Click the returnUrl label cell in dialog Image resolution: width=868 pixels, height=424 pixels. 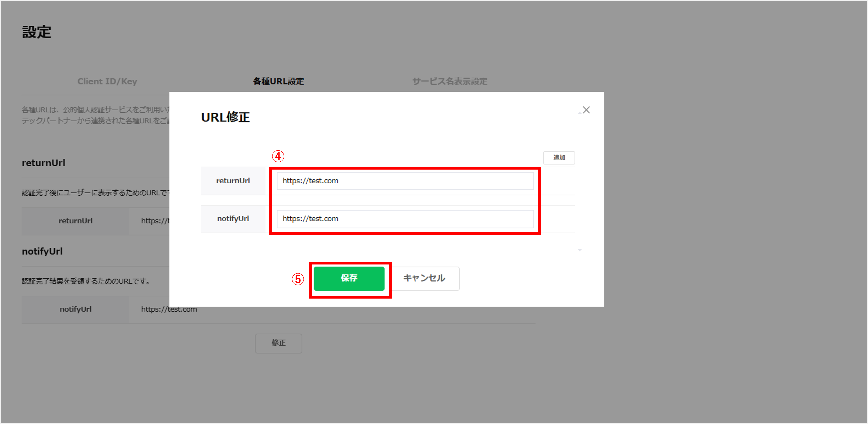(x=233, y=181)
